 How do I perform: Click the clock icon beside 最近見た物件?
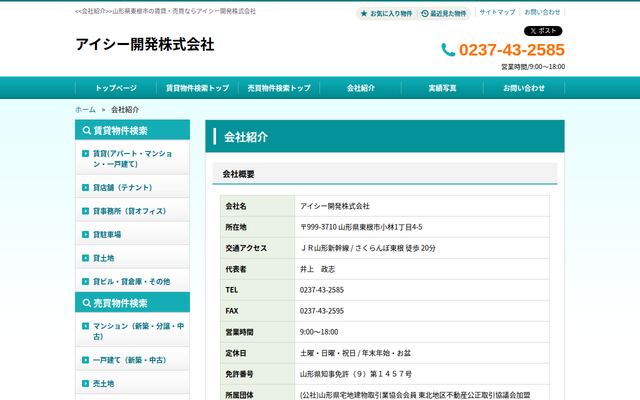pyautogui.click(x=424, y=13)
